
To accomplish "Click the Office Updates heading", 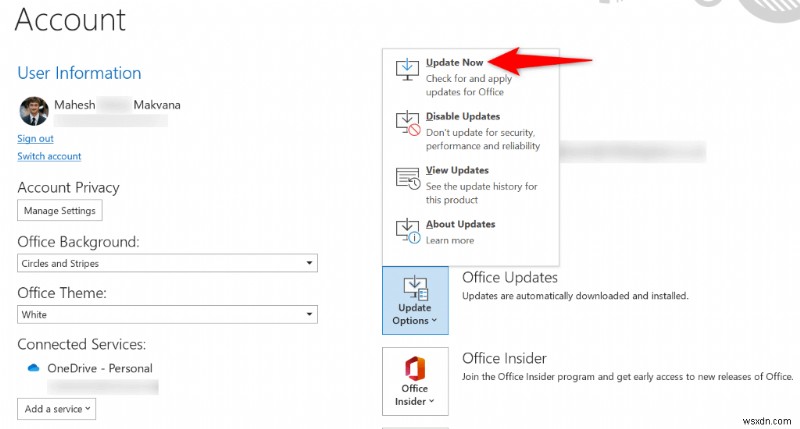I will click(x=510, y=277).
